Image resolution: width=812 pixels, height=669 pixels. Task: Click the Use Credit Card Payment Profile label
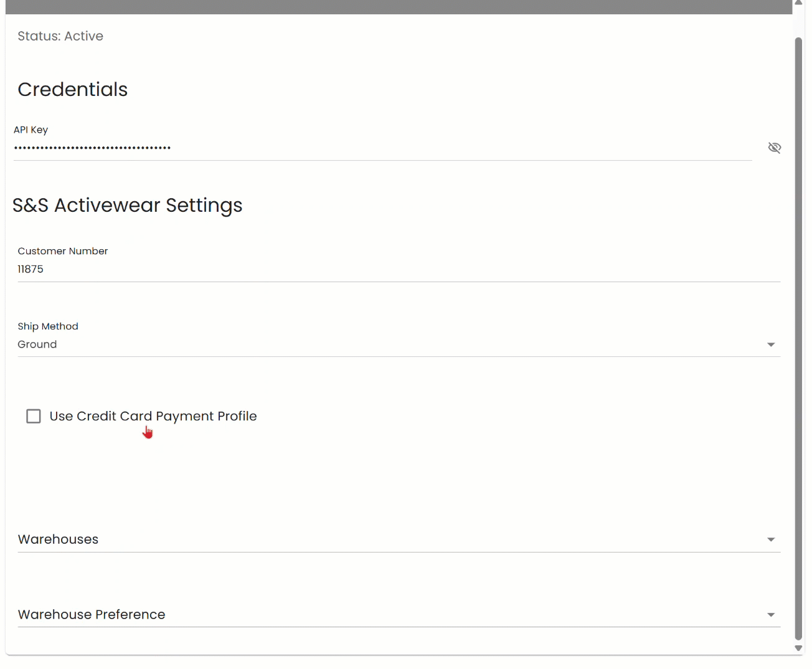153,416
